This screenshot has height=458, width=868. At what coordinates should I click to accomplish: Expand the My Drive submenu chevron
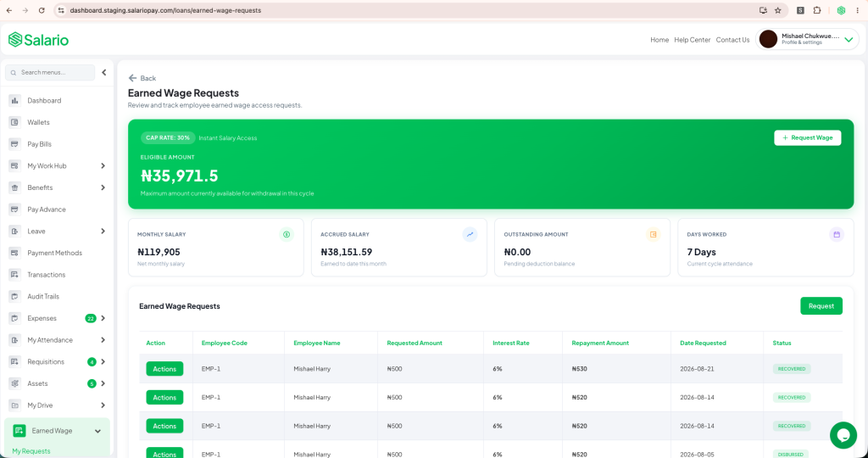tap(103, 405)
